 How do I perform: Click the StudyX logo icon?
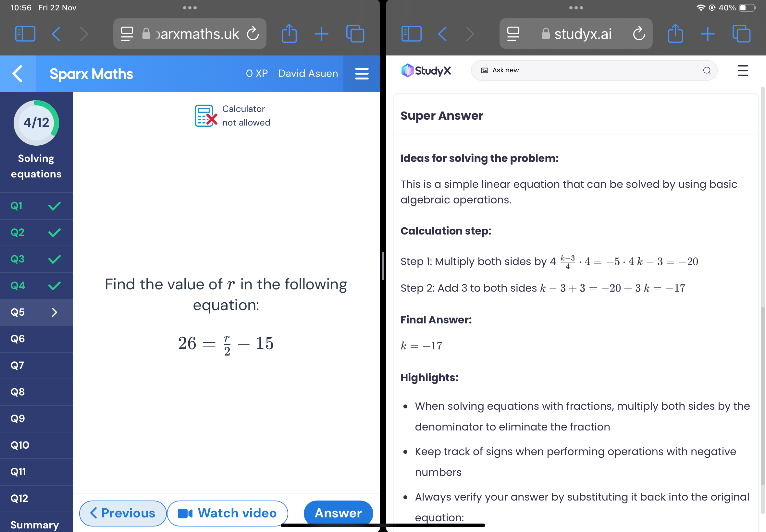[407, 70]
